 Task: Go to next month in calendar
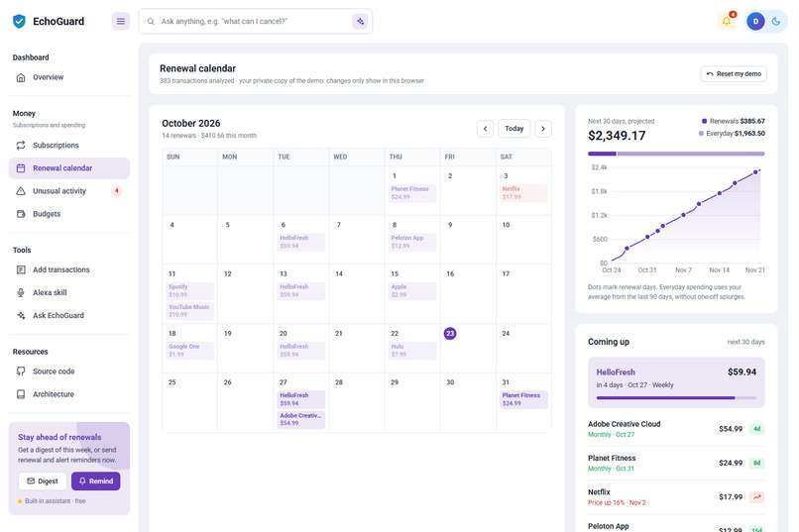[543, 129]
